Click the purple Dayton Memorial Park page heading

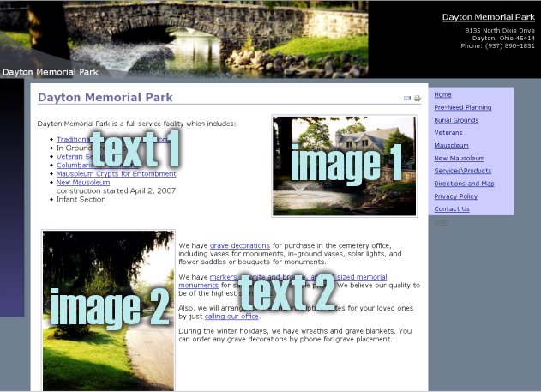pos(105,97)
